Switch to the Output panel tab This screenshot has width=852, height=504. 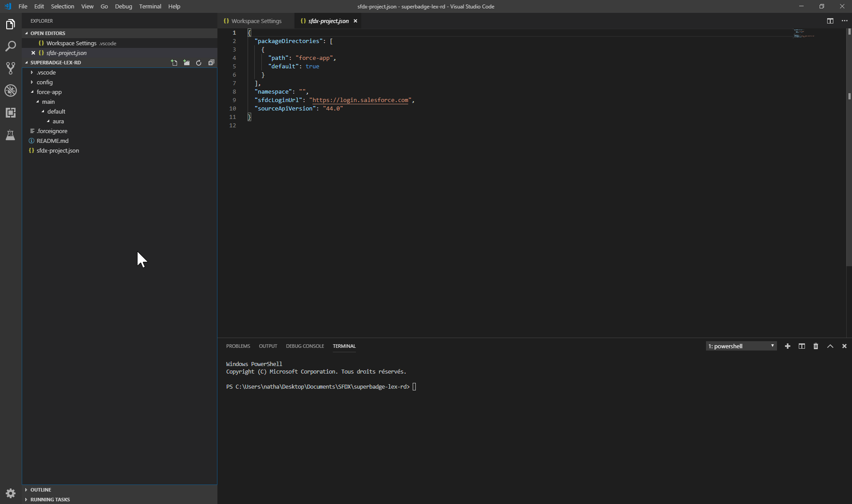pos(268,346)
